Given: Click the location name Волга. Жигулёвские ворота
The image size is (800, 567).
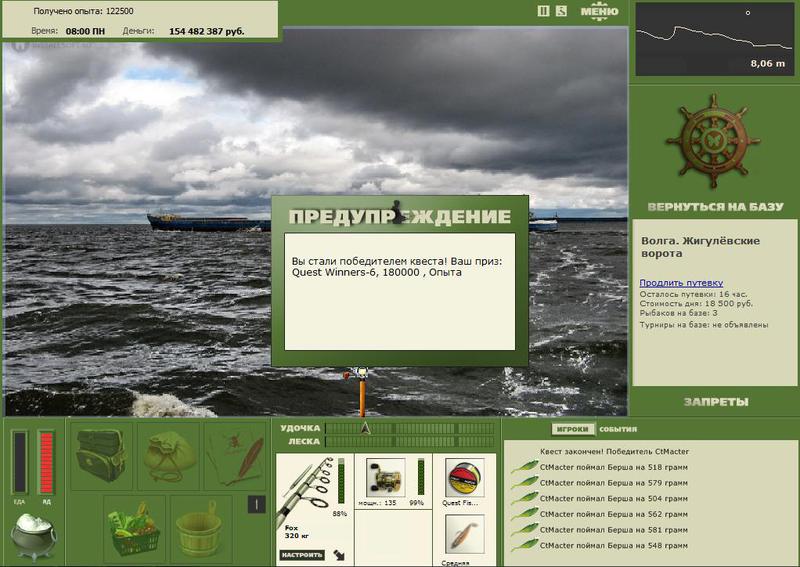Looking at the screenshot, I should click(700, 247).
